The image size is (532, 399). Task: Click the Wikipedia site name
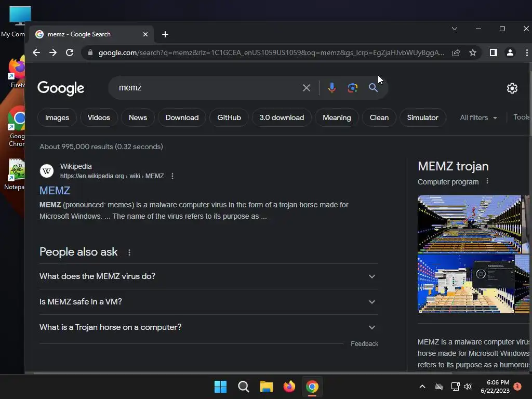[x=76, y=166]
